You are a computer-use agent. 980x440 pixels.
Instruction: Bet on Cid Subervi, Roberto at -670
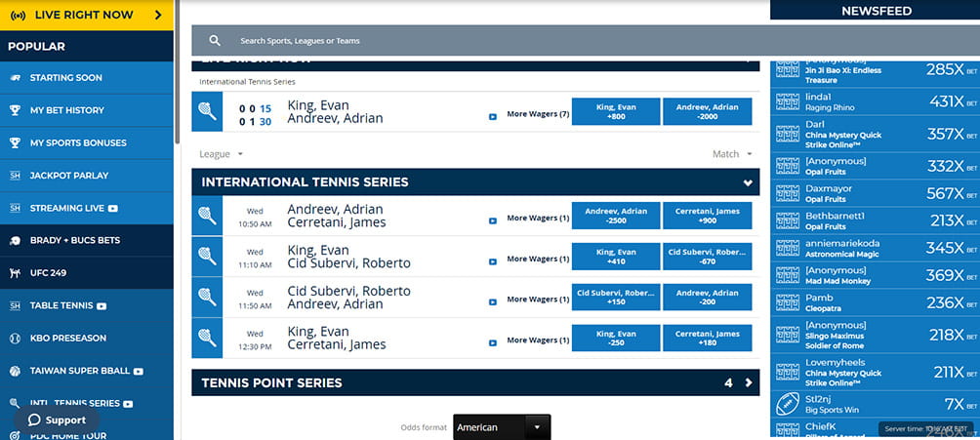coord(708,257)
